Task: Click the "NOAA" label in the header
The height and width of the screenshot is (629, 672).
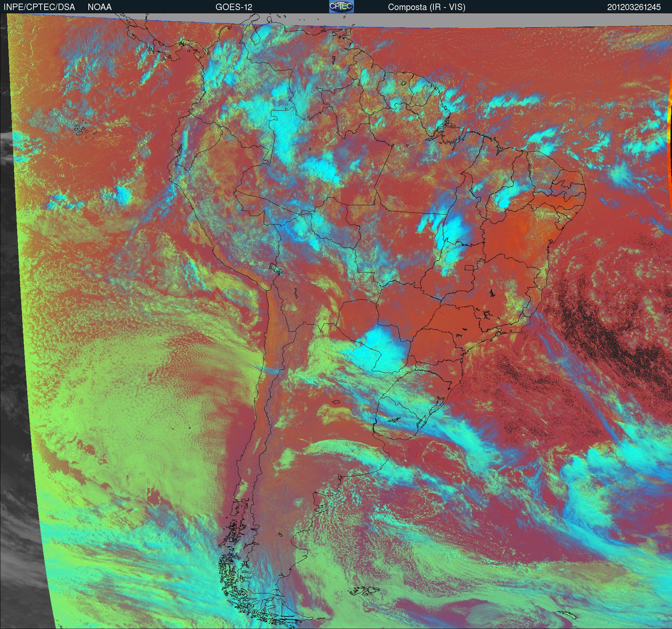Action: [100, 7]
